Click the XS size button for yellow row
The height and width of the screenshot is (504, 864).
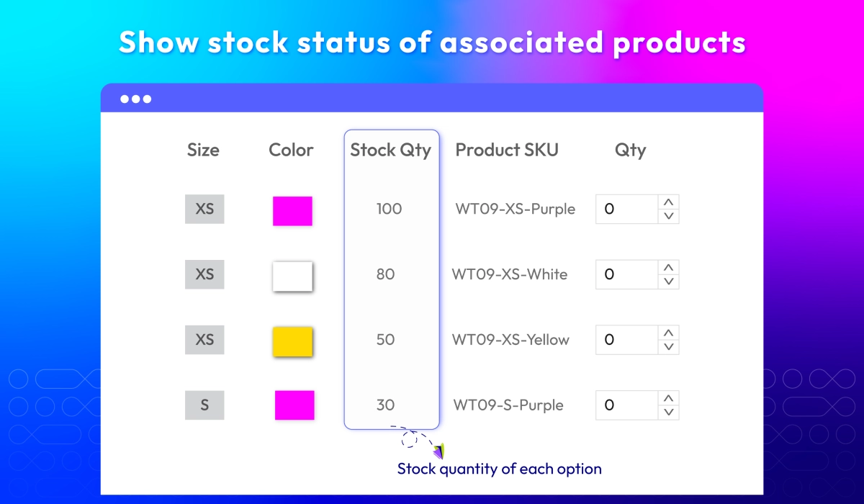tap(204, 339)
